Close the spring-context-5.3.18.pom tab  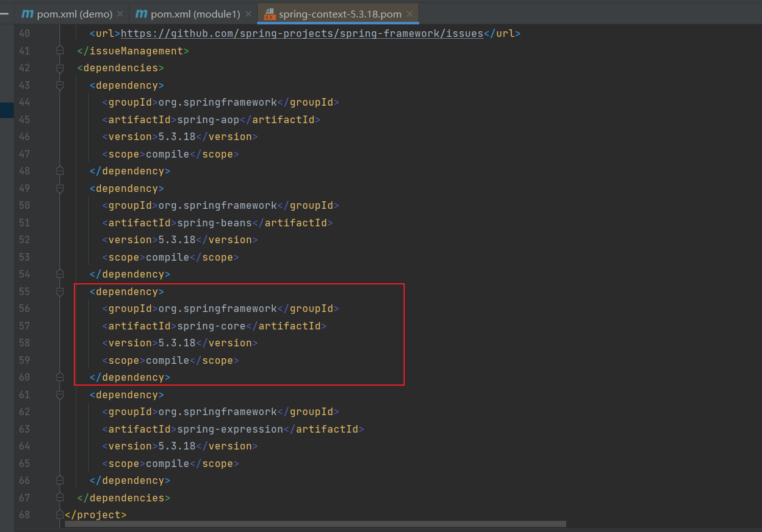click(410, 14)
